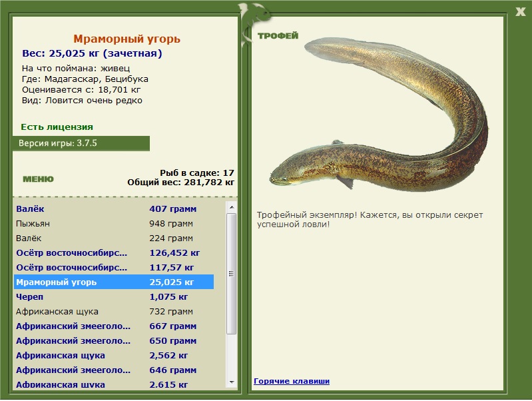The height and width of the screenshot is (401, 532).
Task: Open the Горячие клавиши link
Action: [292, 381]
